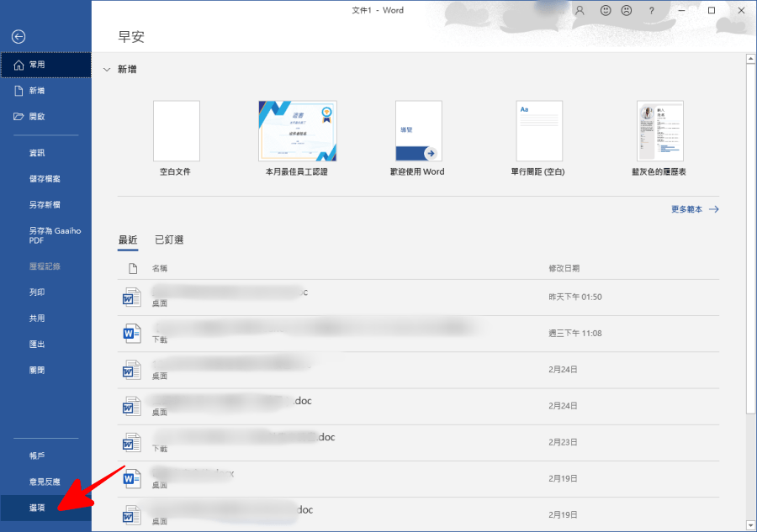Click arrow icon next to 更多範本
This screenshot has height=532, width=757.
tap(713, 209)
